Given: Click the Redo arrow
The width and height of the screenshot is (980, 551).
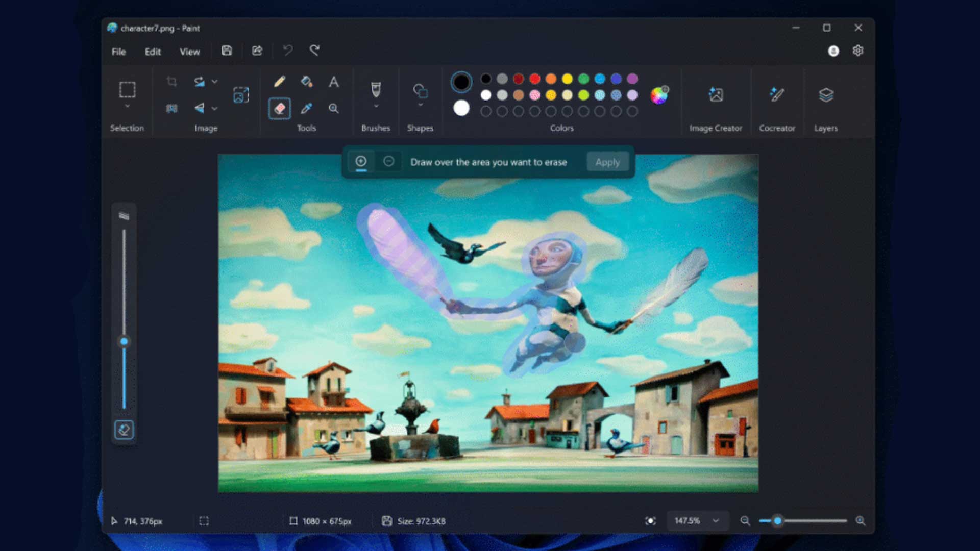Looking at the screenshot, I should point(314,51).
